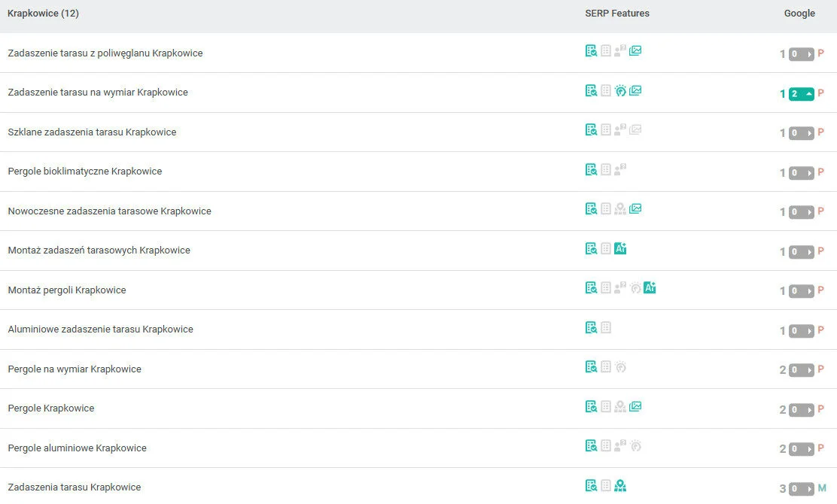This screenshot has width=837, height=504.
Task: Click the Krapkowice (12) group header
Action: click(x=43, y=14)
